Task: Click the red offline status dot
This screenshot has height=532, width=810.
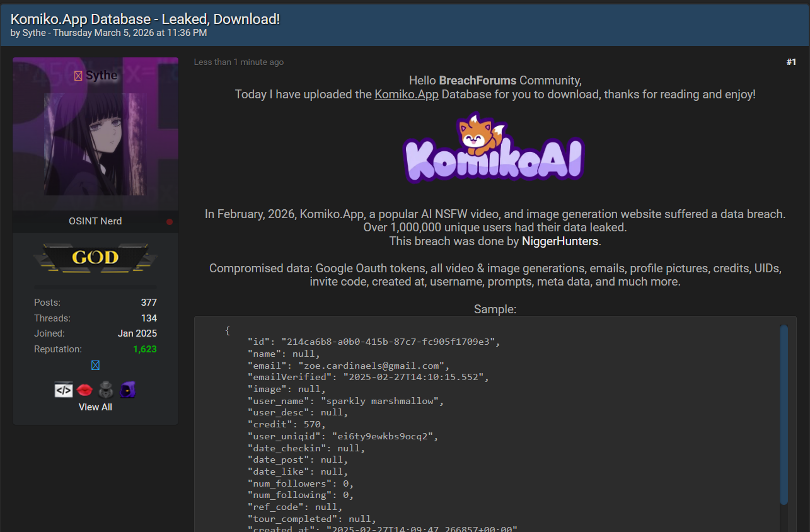Action: coord(169,222)
